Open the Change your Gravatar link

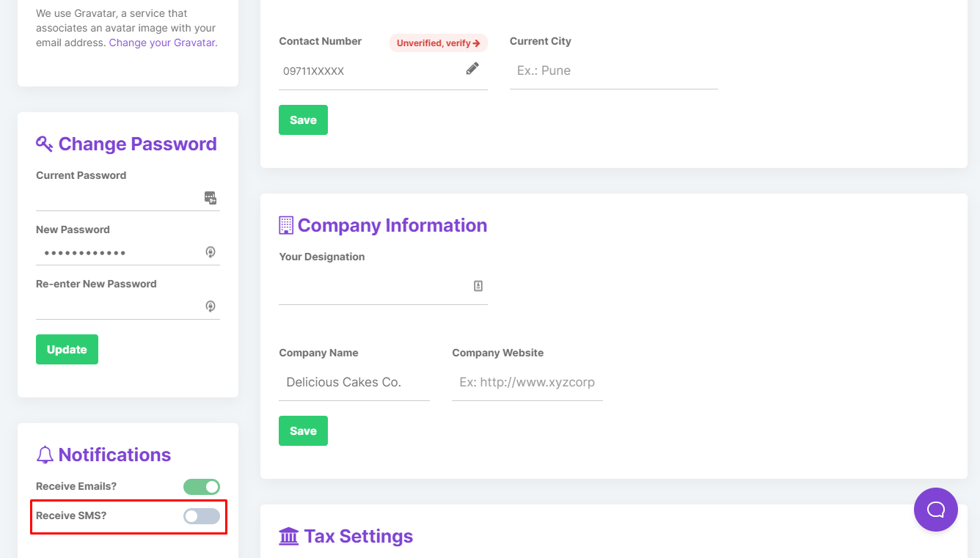(x=164, y=43)
